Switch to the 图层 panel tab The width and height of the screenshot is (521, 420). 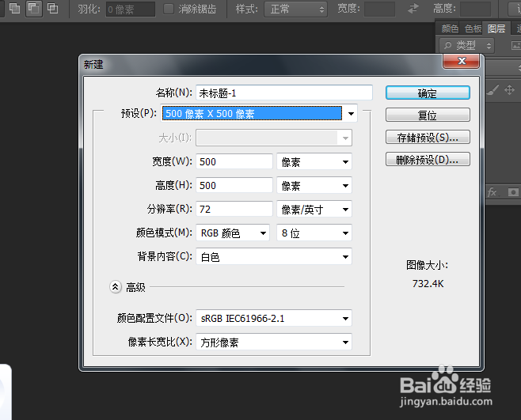click(x=496, y=29)
